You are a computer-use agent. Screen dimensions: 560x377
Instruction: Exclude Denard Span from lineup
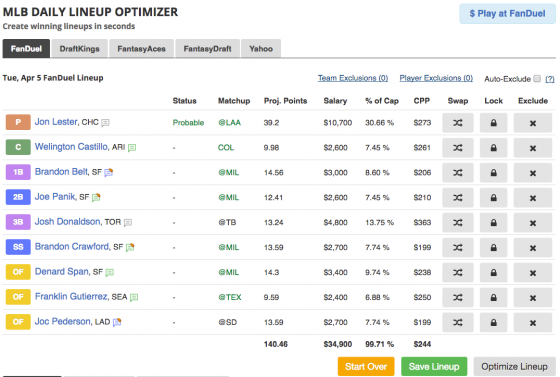tap(532, 273)
